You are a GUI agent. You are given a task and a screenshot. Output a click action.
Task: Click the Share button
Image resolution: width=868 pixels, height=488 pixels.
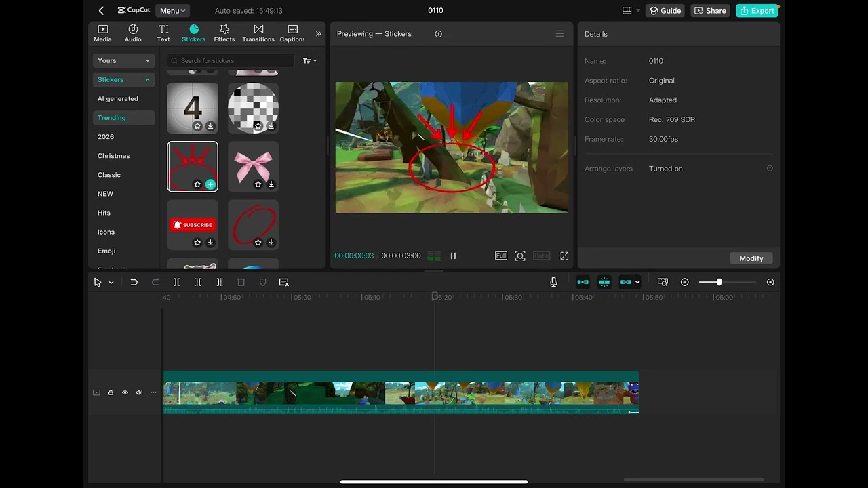point(710,11)
